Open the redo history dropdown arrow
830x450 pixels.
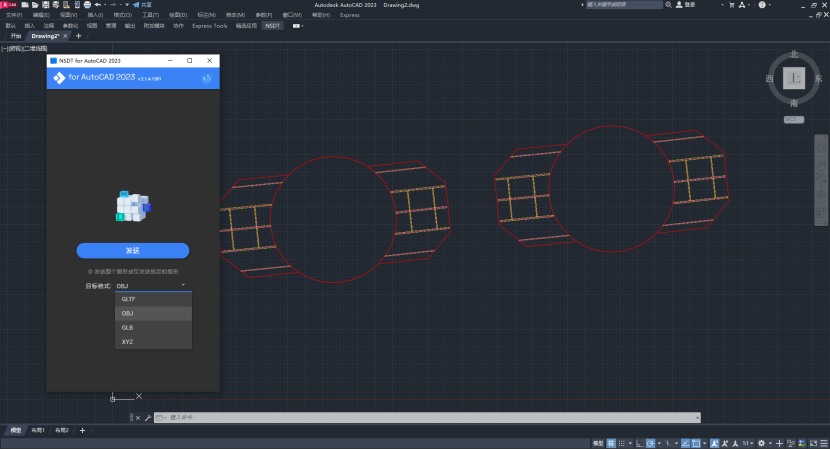121,5
